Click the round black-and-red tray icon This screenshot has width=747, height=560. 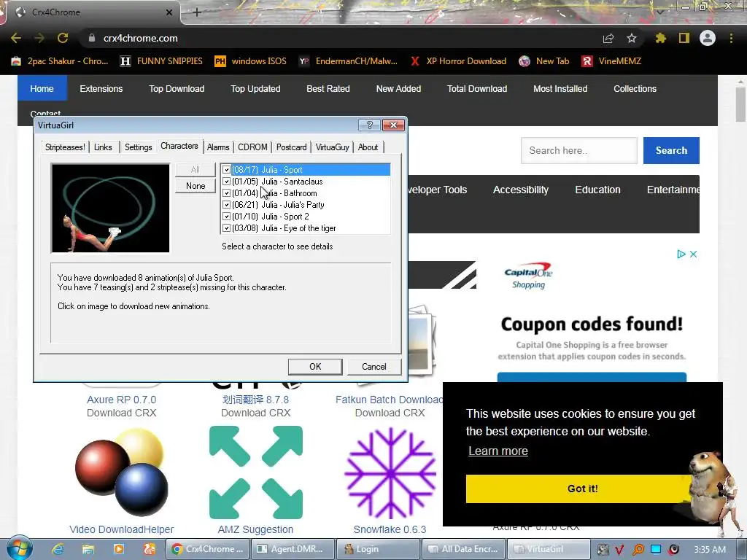674,550
